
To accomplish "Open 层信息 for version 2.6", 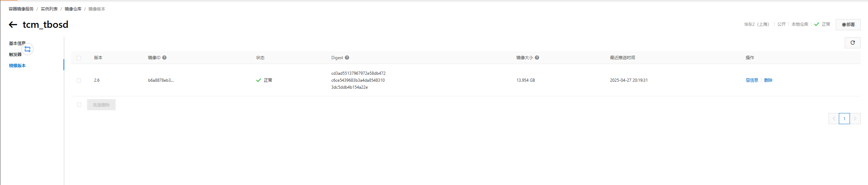I will point(752,80).
